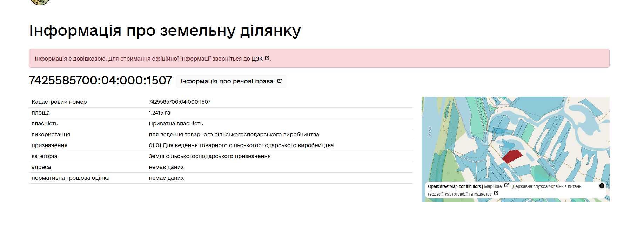Screen dimensions: 644x238
Task: Click the Кадастровий номер row label
Action: [59, 102]
